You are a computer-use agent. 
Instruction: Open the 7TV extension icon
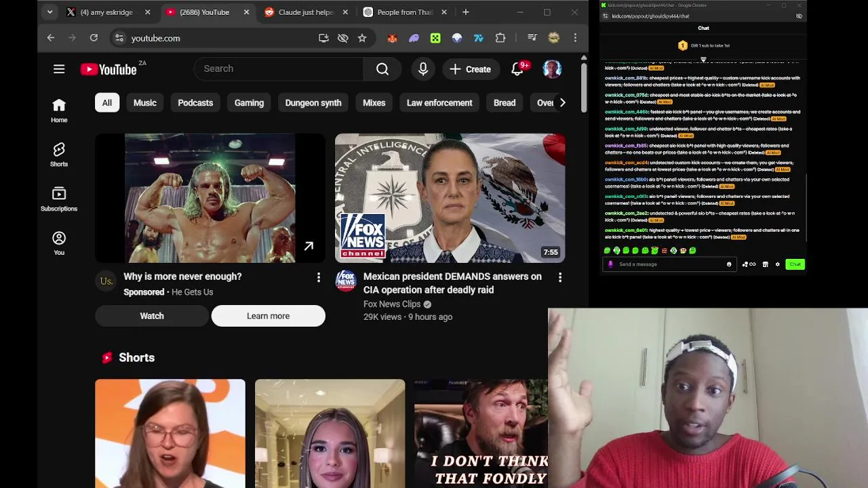tap(479, 38)
